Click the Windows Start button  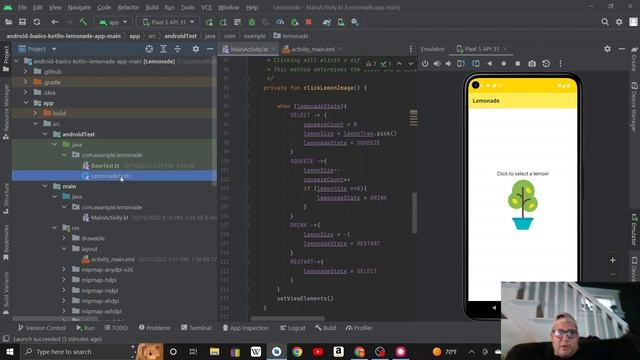(x=10, y=351)
